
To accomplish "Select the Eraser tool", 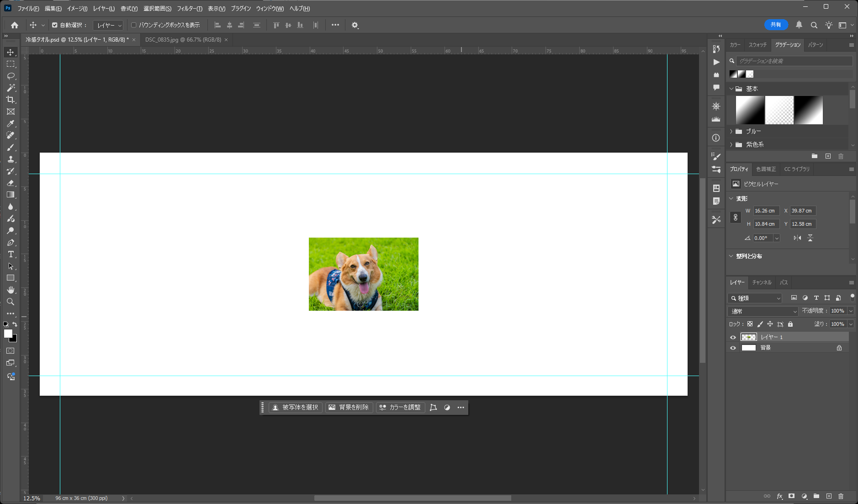I will (11, 183).
